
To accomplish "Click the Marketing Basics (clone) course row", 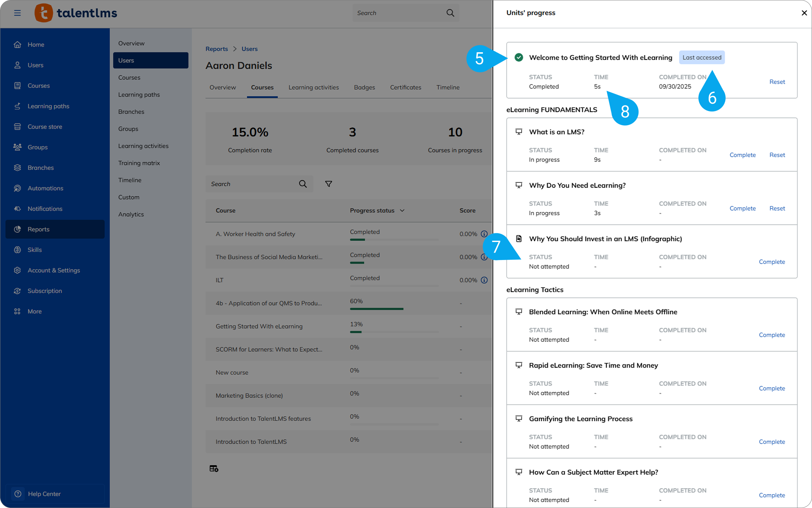I will tap(349, 396).
